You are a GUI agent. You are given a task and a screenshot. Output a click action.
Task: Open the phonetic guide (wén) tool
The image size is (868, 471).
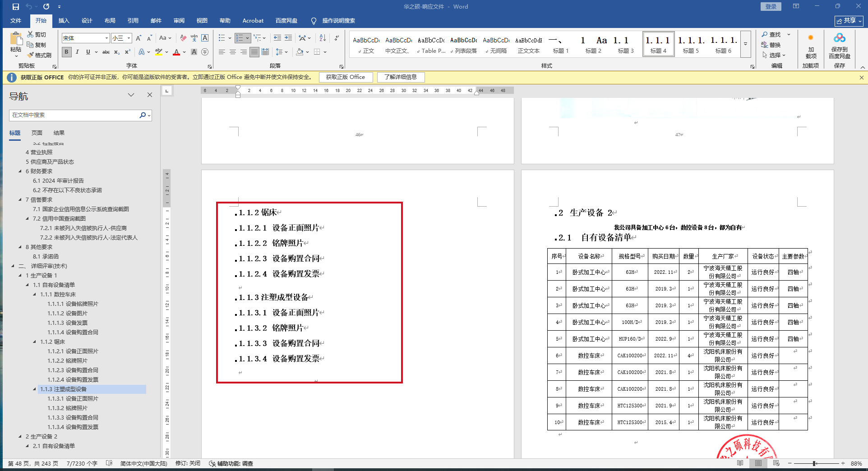(194, 38)
